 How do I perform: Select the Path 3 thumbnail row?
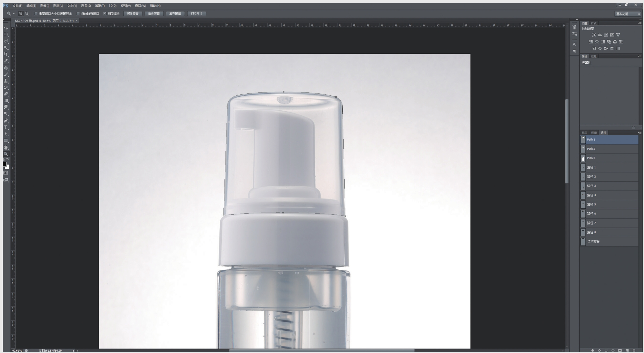coord(609,158)
